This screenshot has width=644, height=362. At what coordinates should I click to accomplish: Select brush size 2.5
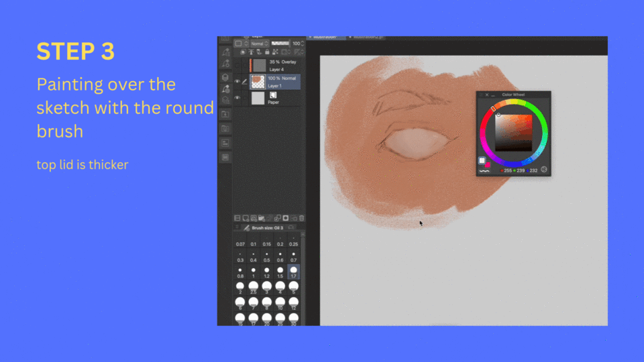(254, 288)
